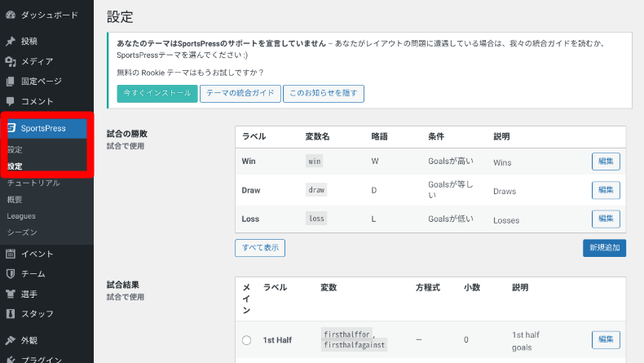Click the pin icon for 投稿
This screenshot has width=644, height=363.
click(11, 41)
